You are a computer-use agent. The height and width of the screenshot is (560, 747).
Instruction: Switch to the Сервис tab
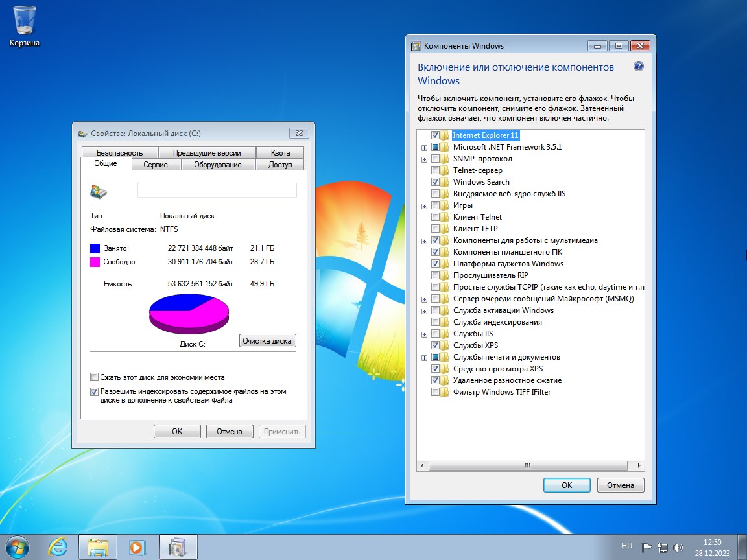point(156,165)
